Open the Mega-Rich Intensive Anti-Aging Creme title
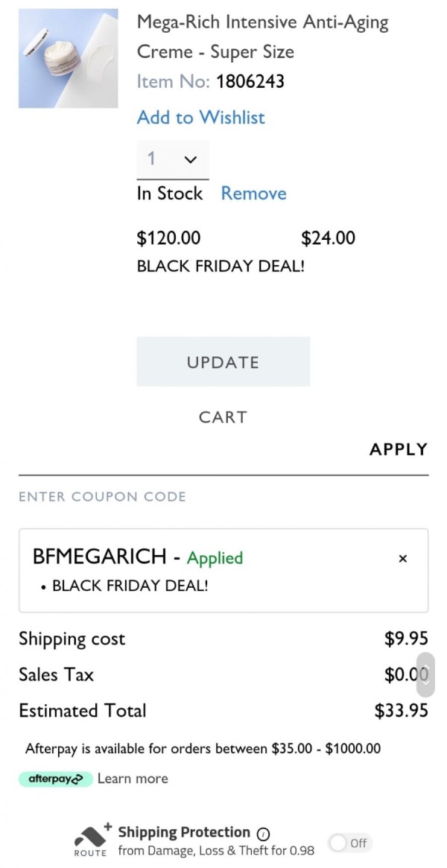 tap(263, 37)
